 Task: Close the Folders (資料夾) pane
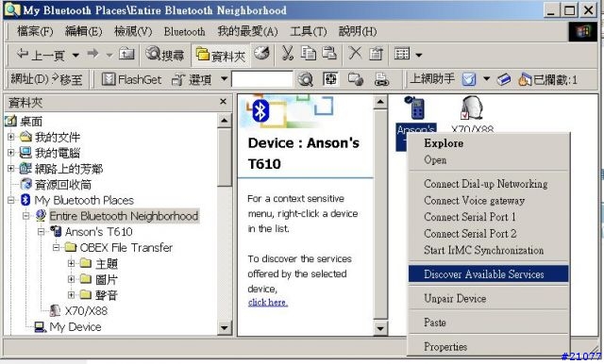223,102
